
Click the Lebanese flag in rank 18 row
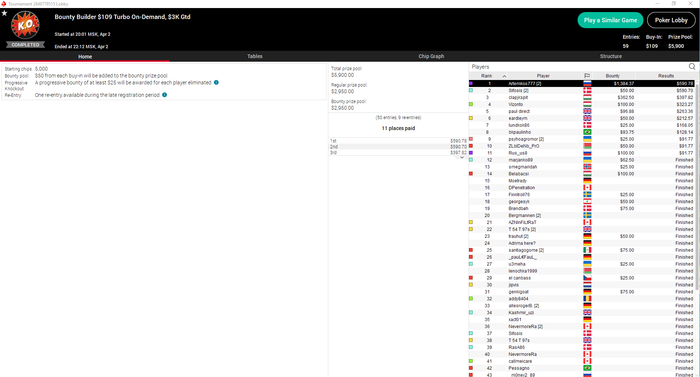click(x=587, y=201)
